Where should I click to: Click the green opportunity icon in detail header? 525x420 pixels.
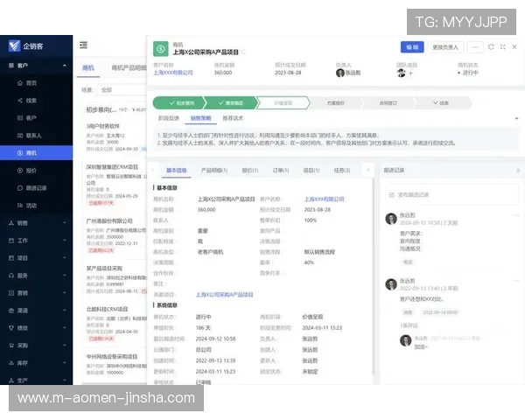coord(161,49)
